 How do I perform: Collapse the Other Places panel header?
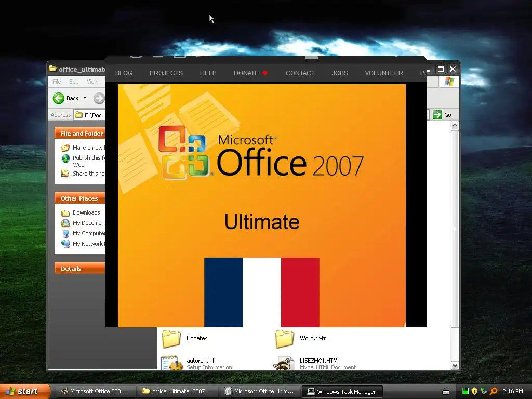pyautogui.click(x=79, y=198)
